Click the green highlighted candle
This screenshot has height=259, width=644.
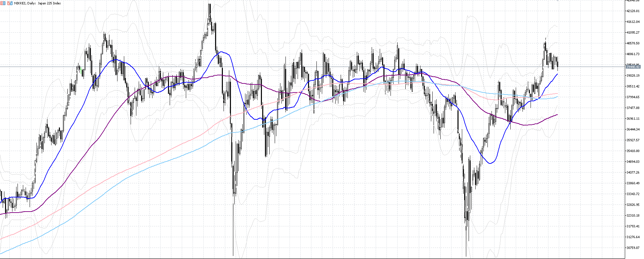pyautogui.click(x=81, y=71)
